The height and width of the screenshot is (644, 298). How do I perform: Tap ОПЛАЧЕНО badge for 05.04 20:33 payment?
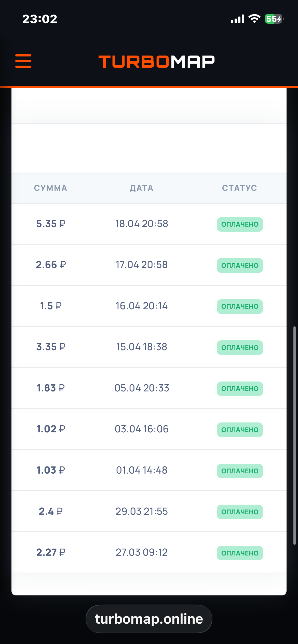[x=240, y=389]
